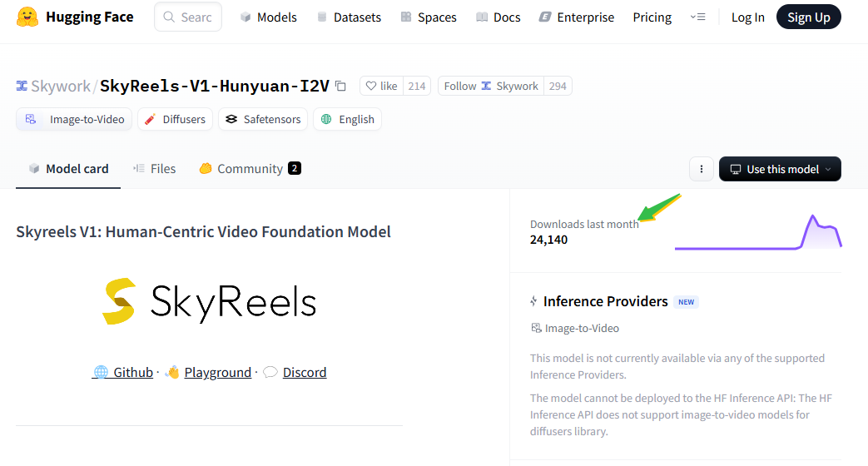
Task: Click the English language tag
Action: [x=348, y=119]
